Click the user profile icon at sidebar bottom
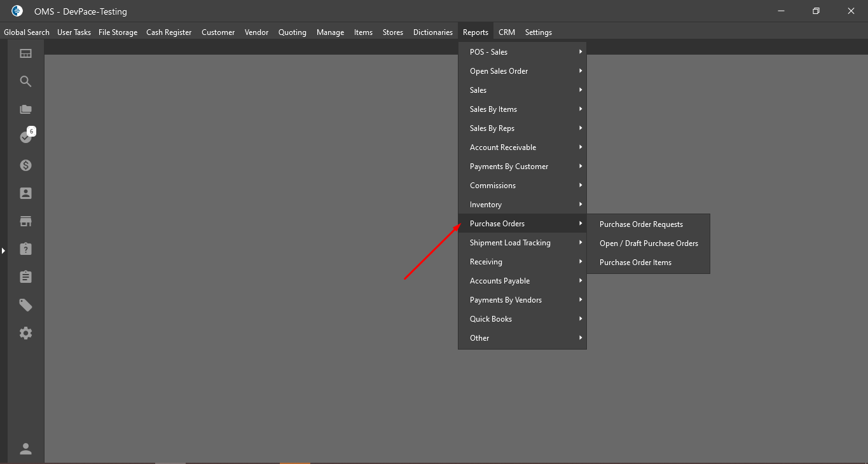Image resolution: width=868 pixels, height=464 pixels. tap(25, 449)
